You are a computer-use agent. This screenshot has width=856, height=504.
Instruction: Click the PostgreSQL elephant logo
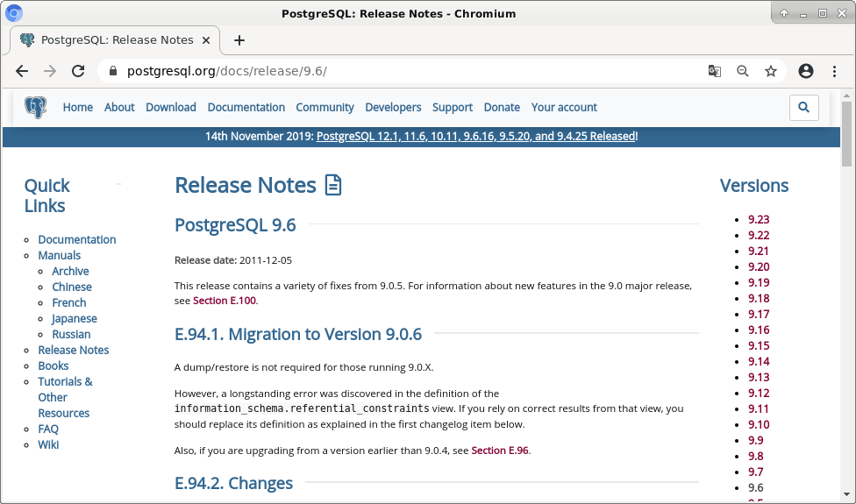tap(35, 107)
